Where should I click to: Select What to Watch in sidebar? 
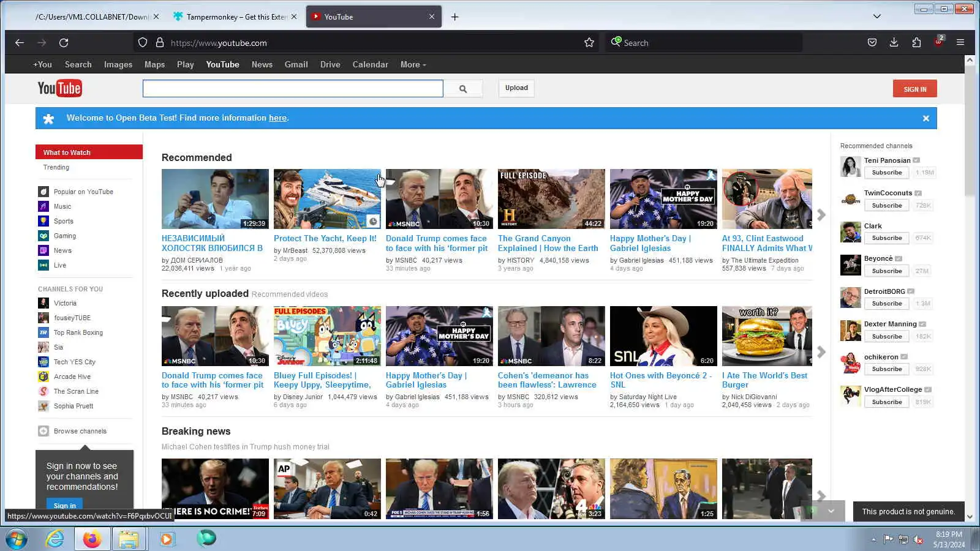click(89, 152)
